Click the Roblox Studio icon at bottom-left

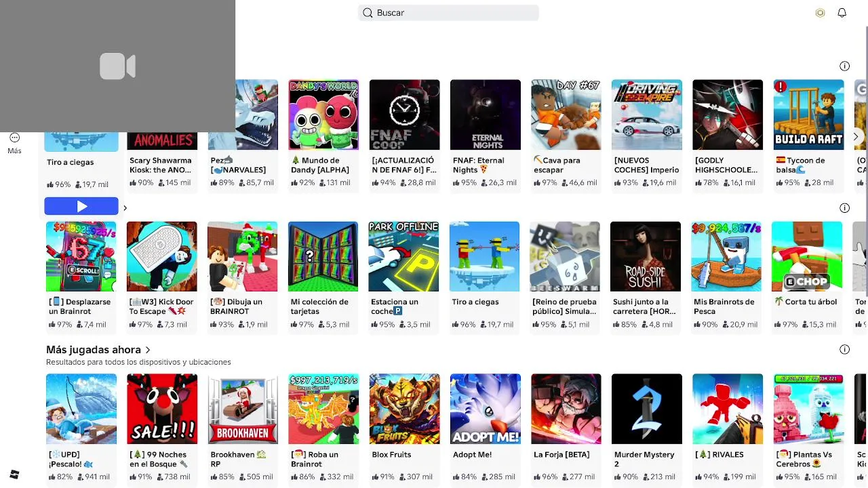[14, 474]
